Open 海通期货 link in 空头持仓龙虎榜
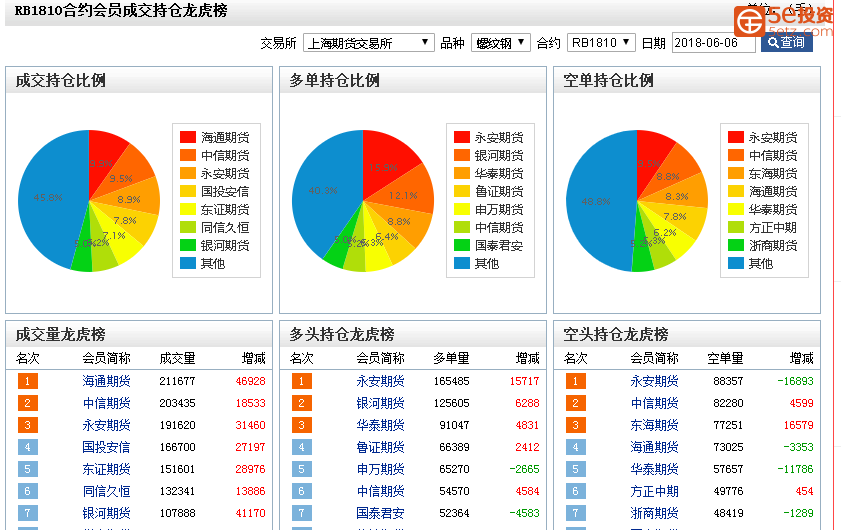This screenshot has width=841, height=530. (x=654, y=447)
